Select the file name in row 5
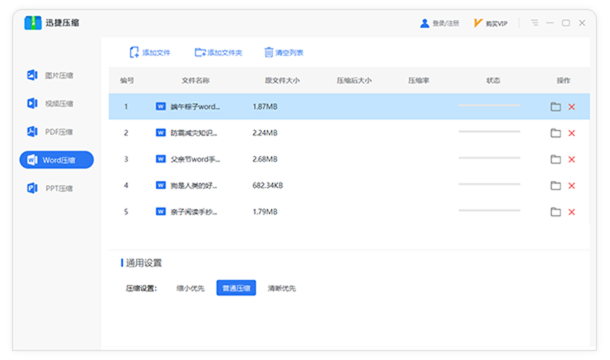This screenshot has height=360, width=610. [194, 212]
